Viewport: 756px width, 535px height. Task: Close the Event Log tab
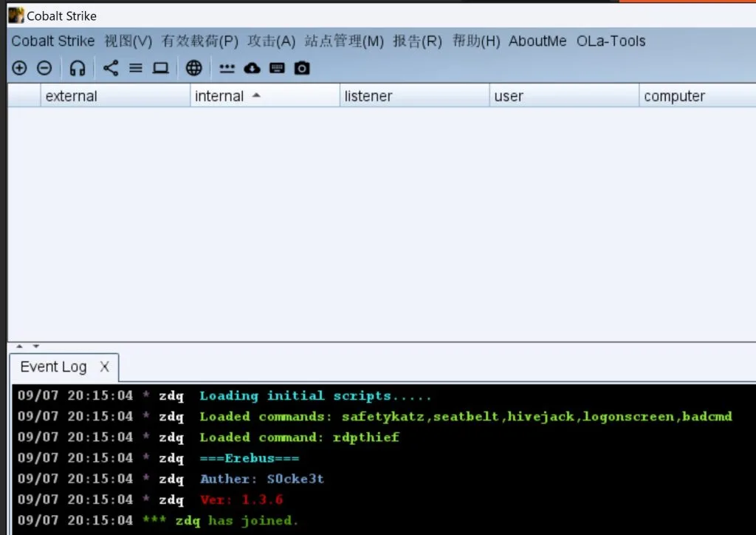point(104,367)
